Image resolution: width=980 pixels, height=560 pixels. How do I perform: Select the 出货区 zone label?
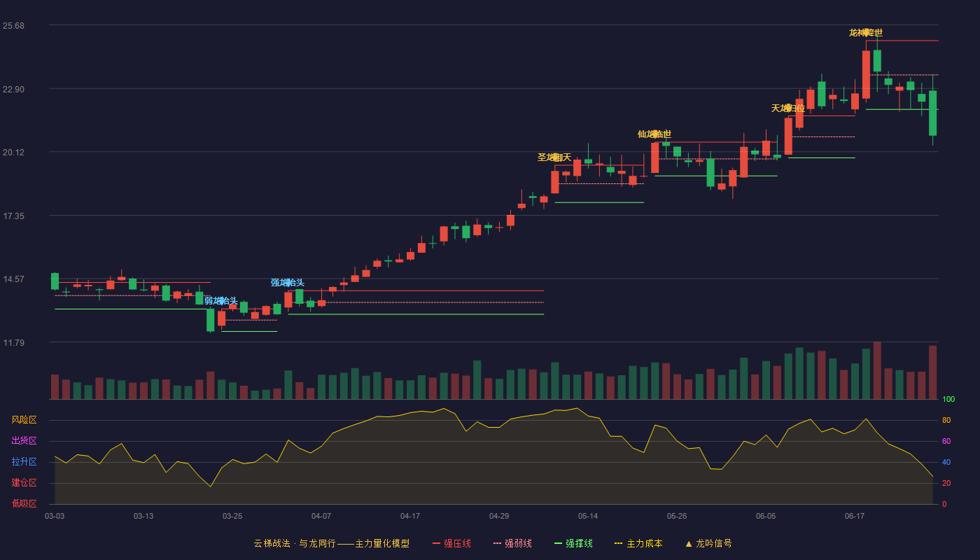24,441
